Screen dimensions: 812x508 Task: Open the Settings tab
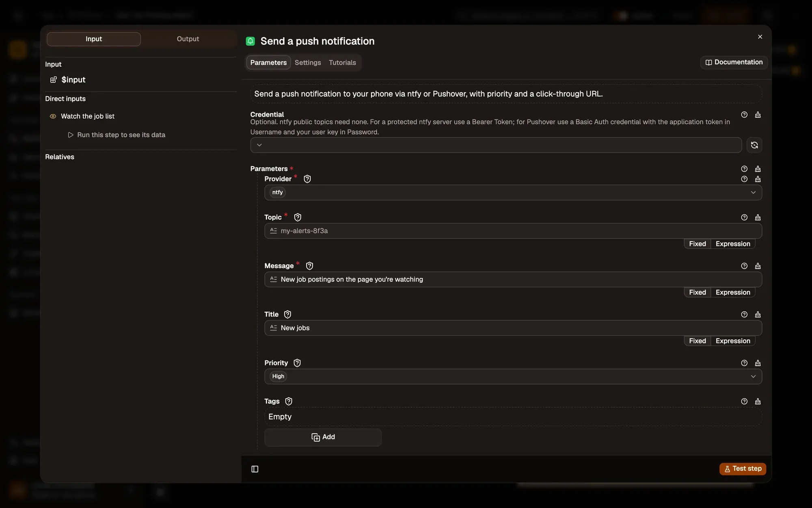pyautogui.click(x=308, y=63)
